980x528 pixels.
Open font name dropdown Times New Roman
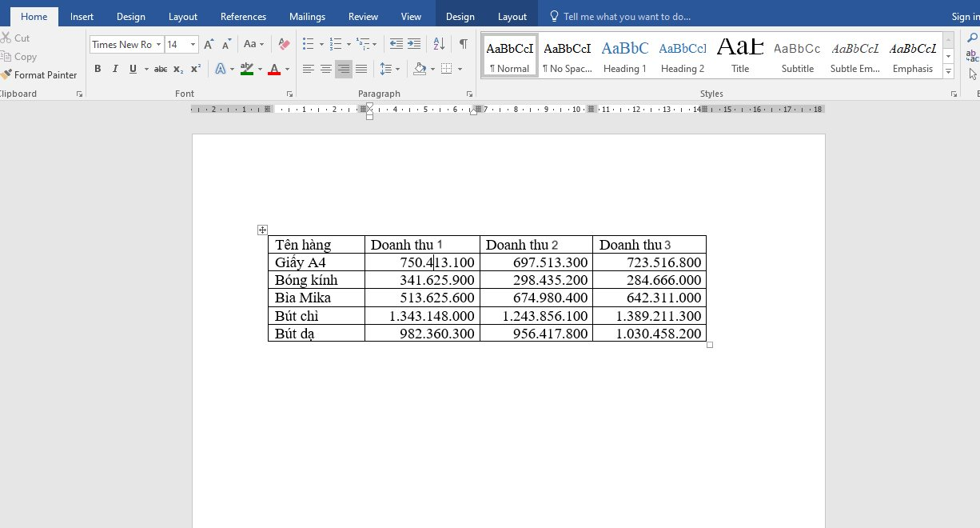click(x=158, y=45)
